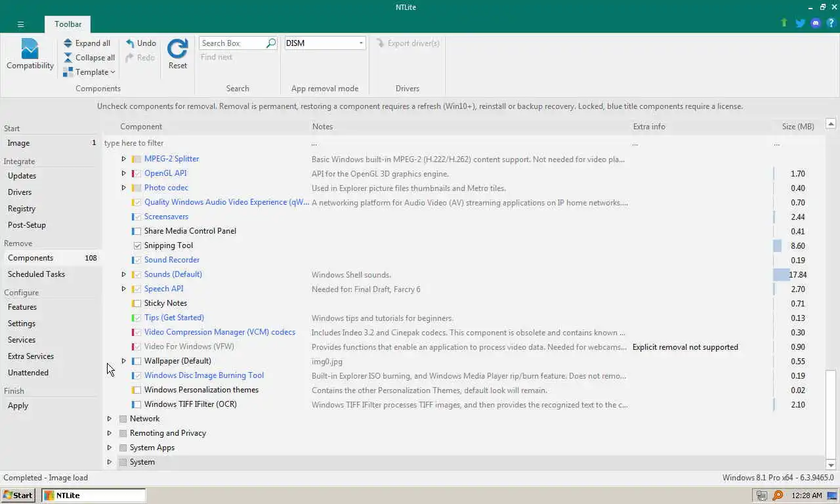Image resolution: width=840 pixels, height=504 pixels.
Task: Open the Help question mark icon
Action: click(831, 23)
